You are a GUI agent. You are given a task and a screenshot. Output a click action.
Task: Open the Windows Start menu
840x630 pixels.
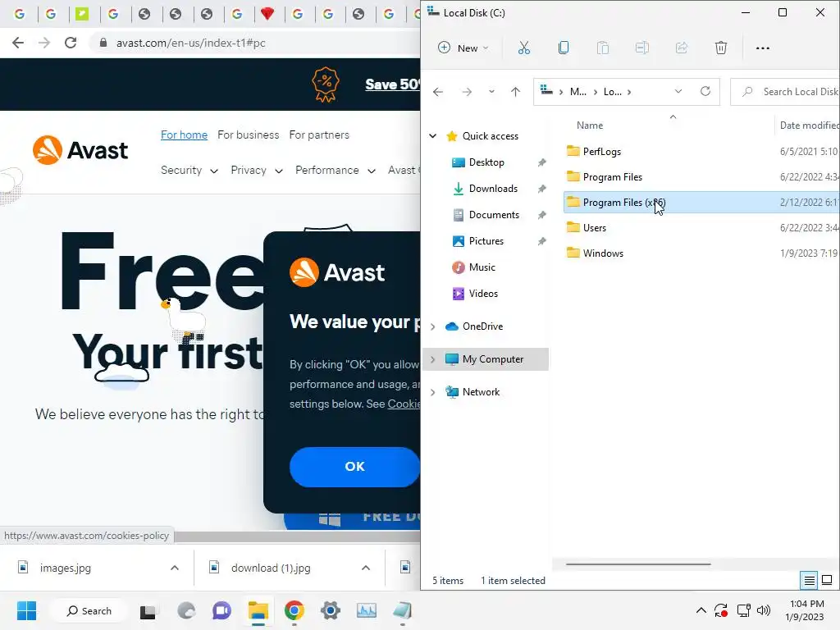27,610
